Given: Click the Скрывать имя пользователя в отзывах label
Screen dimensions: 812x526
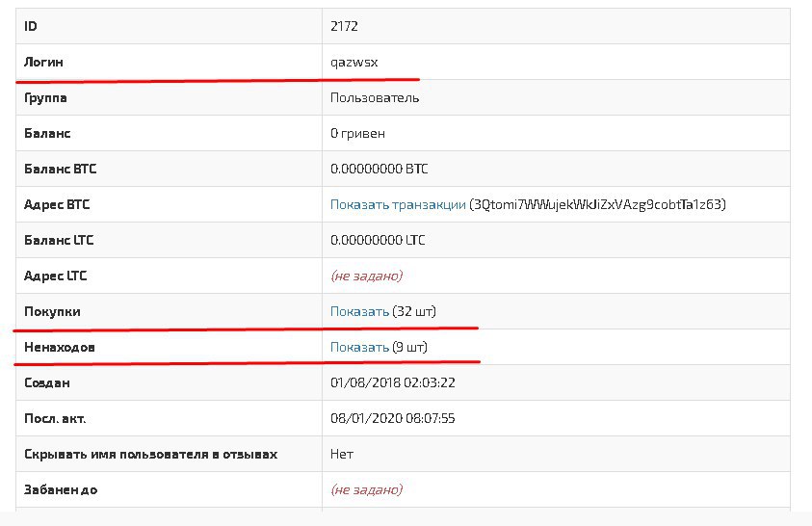Looking at the screenshot, I should tap(150, 455).
